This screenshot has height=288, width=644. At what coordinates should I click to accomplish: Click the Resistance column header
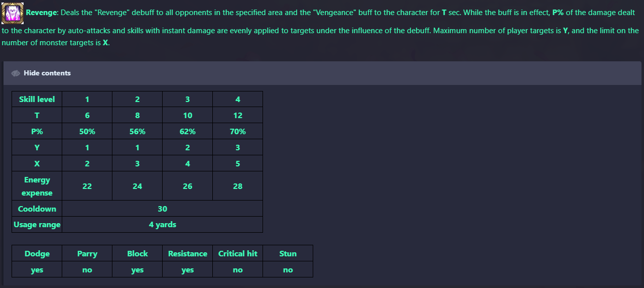[x=188, y=253]
